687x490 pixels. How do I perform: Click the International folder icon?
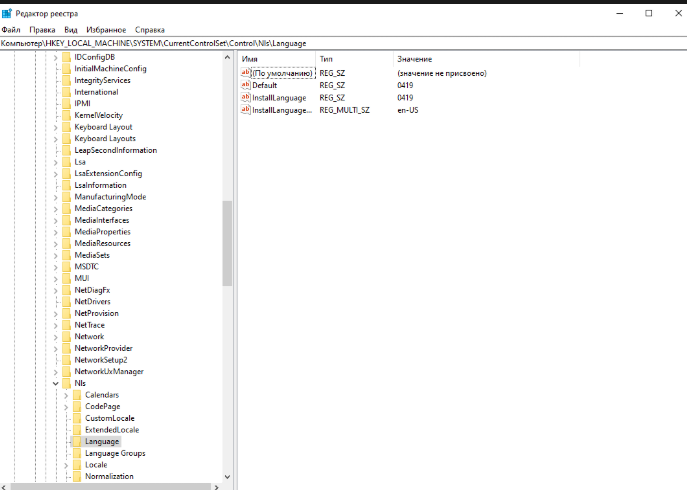click(67, 92)
